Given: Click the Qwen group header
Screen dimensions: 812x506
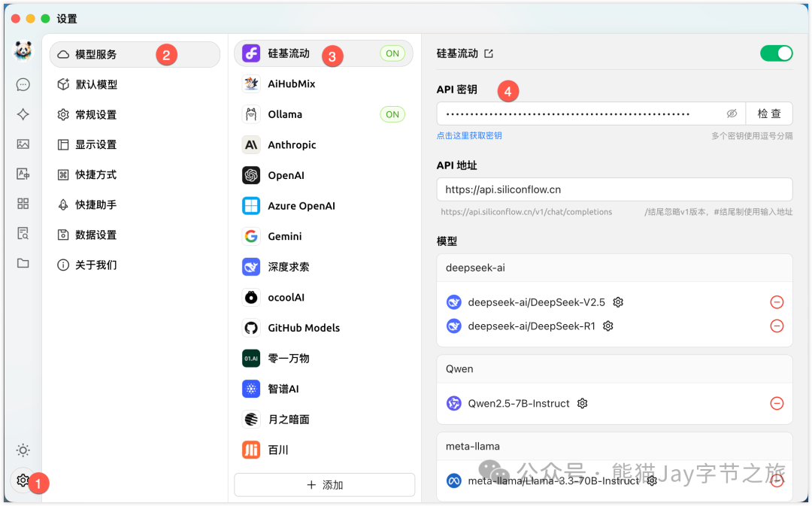Looking at the screenshot, I should (614, 368).
